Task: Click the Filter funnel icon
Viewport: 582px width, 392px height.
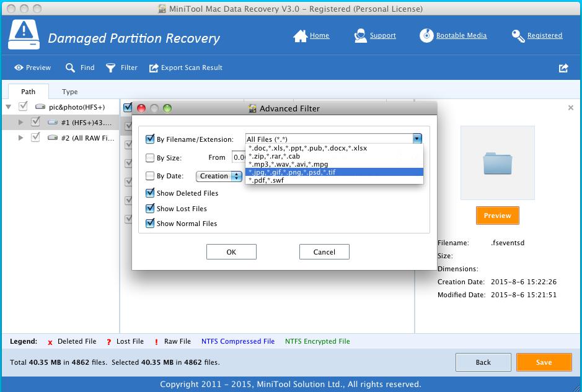Action: pyautogui.click(x=110, y=68)
